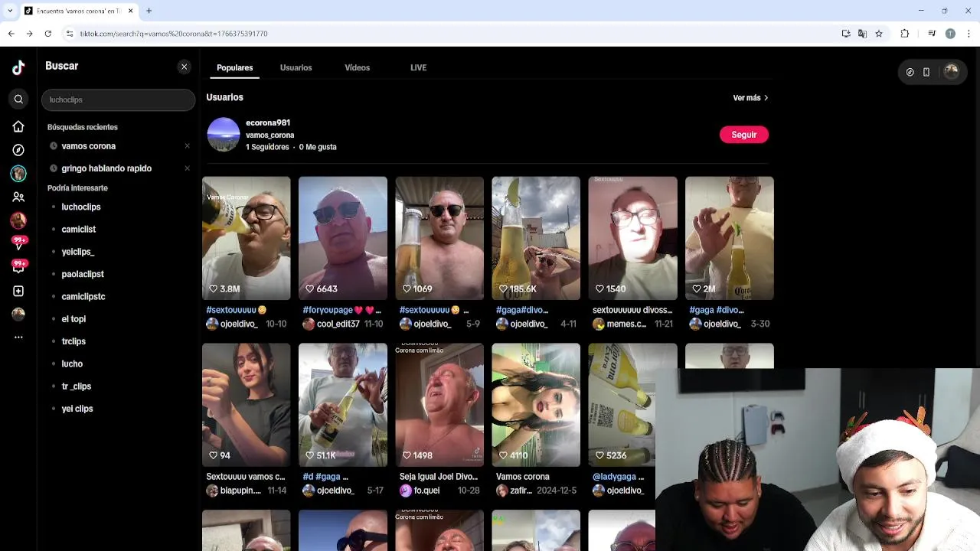Remove recent search 'gringo hablando rapido'
980x551 pixels.
pyautogui.click(x=187, y=168)
